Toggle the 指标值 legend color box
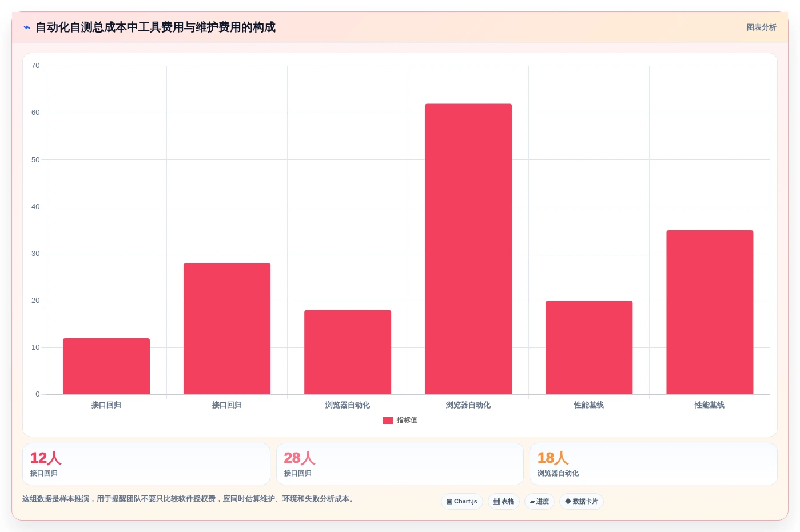The height and width of the screenshot is (532, 800). pyautogui.click(x=388, y=421)
